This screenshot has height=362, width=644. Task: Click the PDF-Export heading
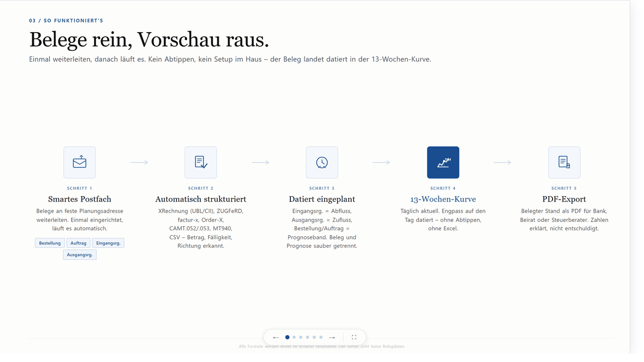(564, 199)
